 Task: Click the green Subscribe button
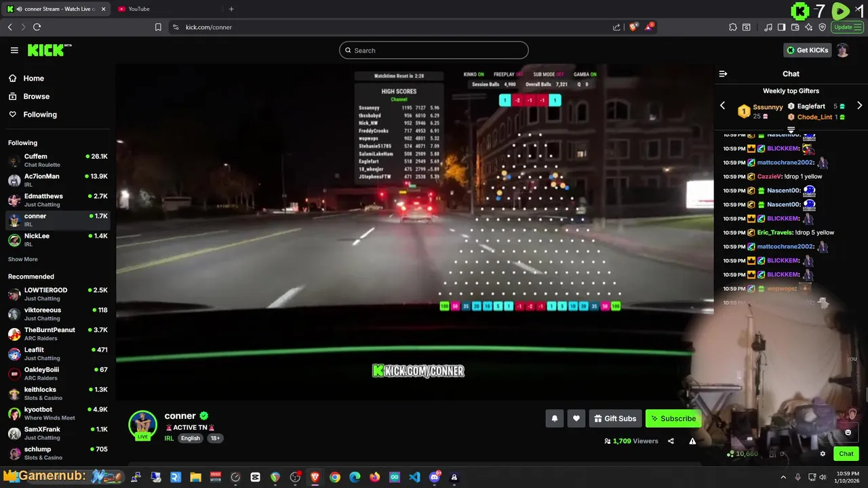pos(673,419)
